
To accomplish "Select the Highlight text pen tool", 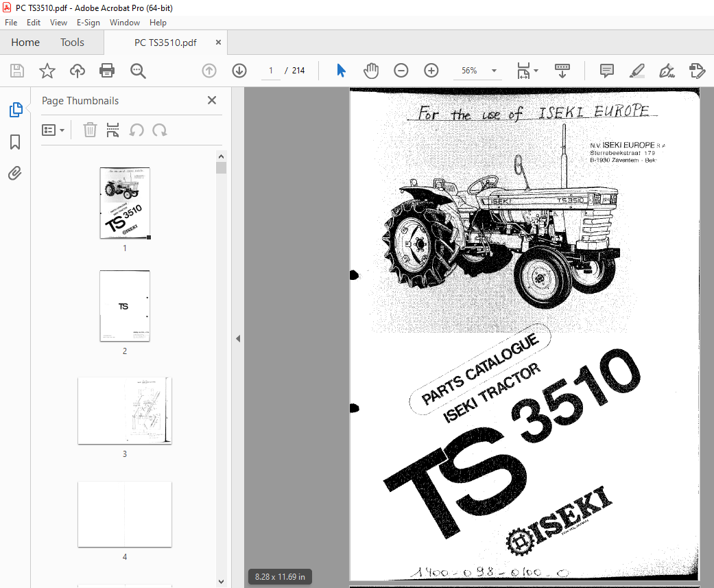I will [x=637, y=71].
